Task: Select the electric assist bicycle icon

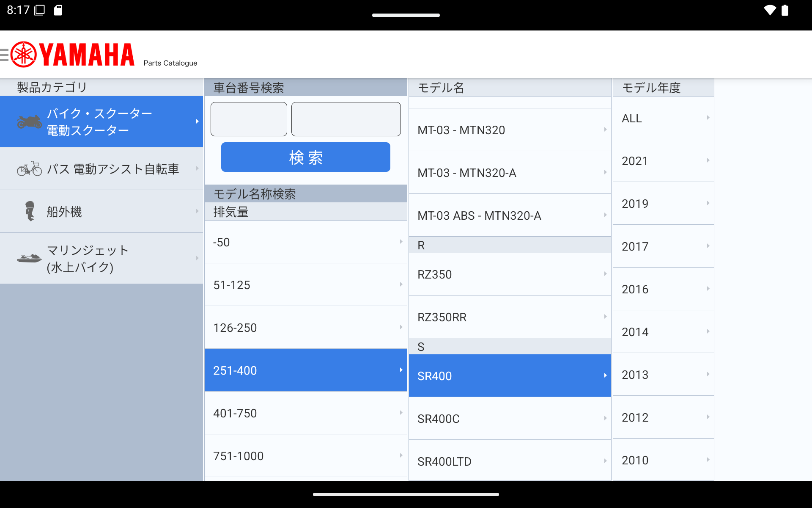Action: tap(29, 169)
